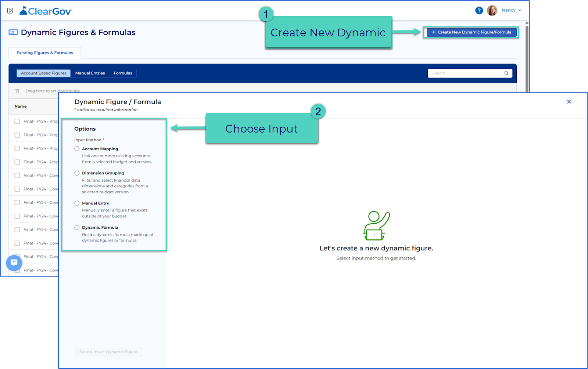Select the Manual Entry radio option

77,203
